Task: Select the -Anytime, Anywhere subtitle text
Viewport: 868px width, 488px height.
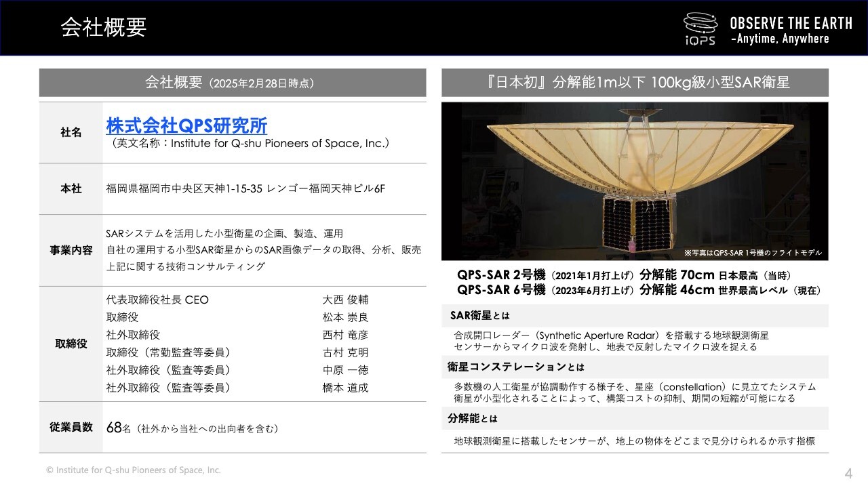Action: 780,39
